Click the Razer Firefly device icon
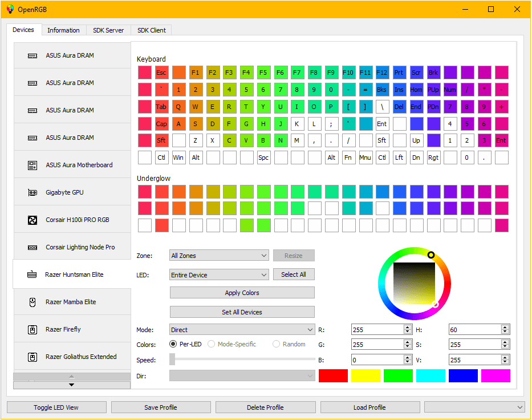The height and width of the screenshot is (420, 532). point(33,329)
